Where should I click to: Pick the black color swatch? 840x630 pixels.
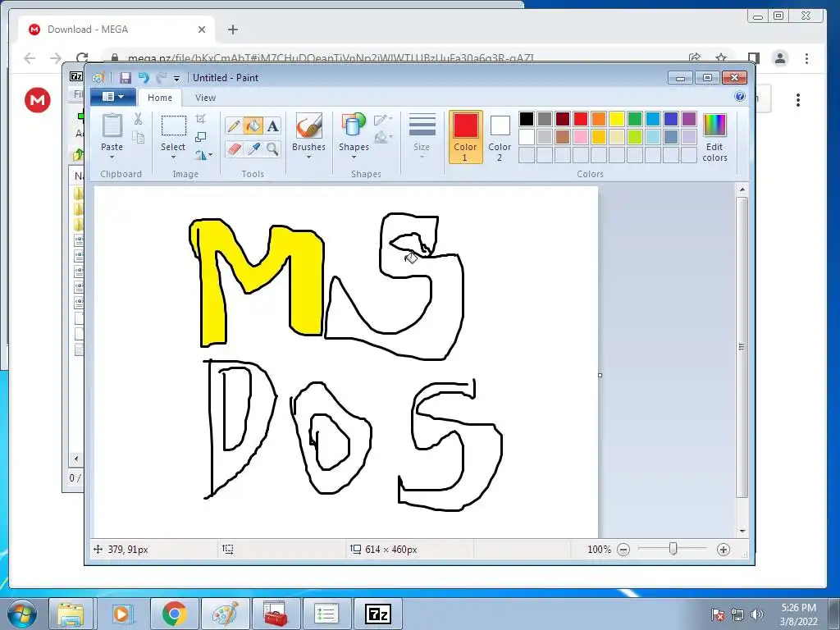(x=527, y=119)
